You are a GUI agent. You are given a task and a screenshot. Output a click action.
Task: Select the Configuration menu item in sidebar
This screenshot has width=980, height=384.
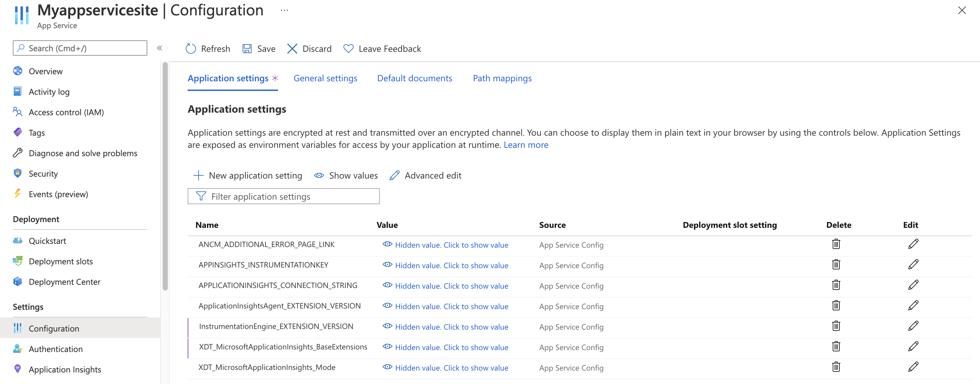click(54, 327)
